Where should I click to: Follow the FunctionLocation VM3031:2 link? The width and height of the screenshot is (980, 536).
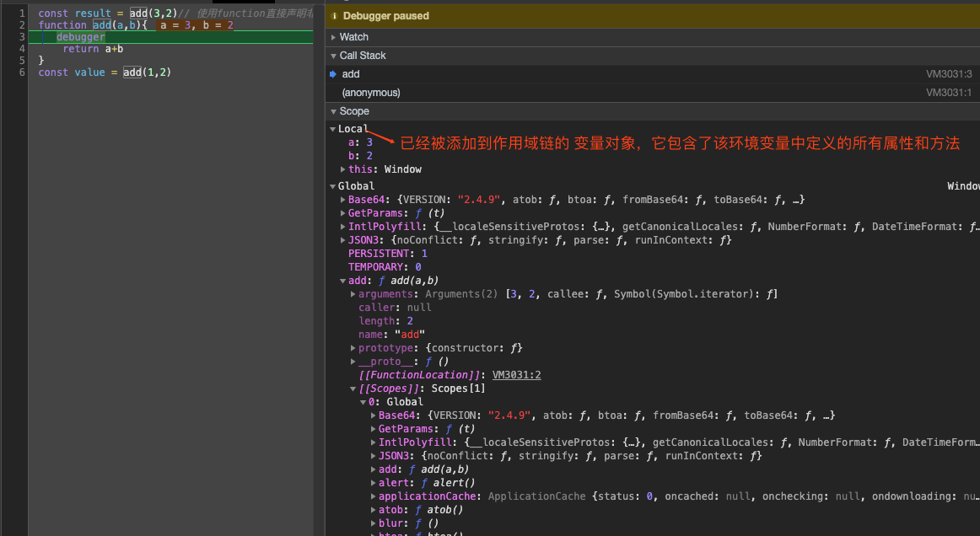(516, 375)
